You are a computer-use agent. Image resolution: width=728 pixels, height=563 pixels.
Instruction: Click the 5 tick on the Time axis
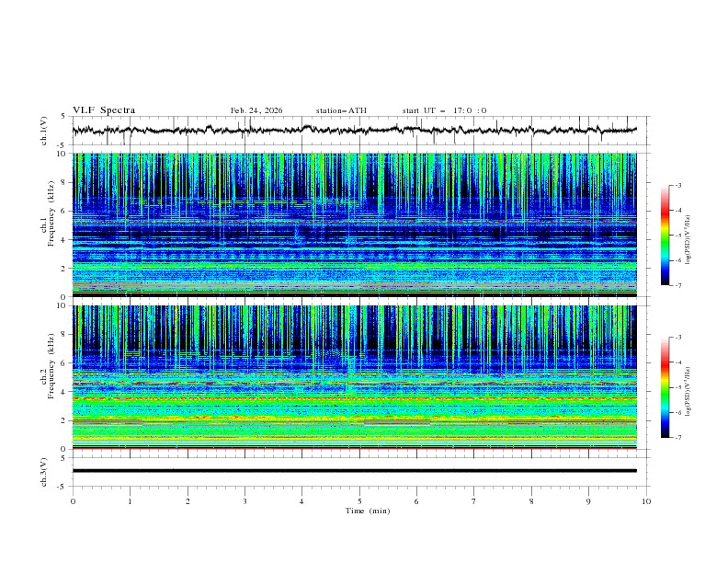pyautogui.click(x=360, y=501)
